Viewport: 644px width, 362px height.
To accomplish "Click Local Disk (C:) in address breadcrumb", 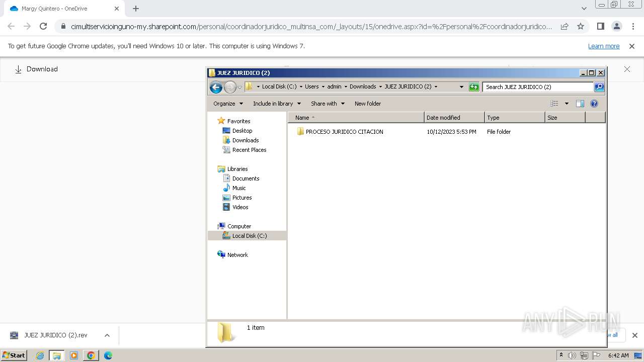I will tap(279, 86).
